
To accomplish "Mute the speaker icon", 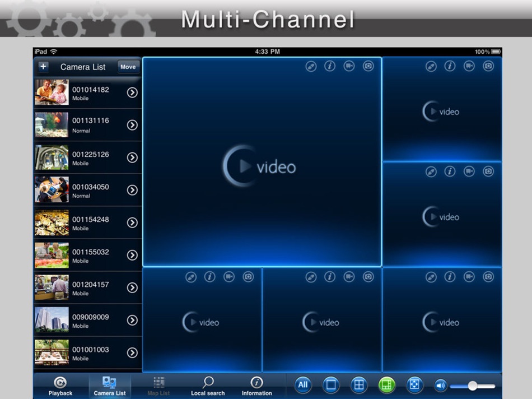I will click(x=440, y=386).
